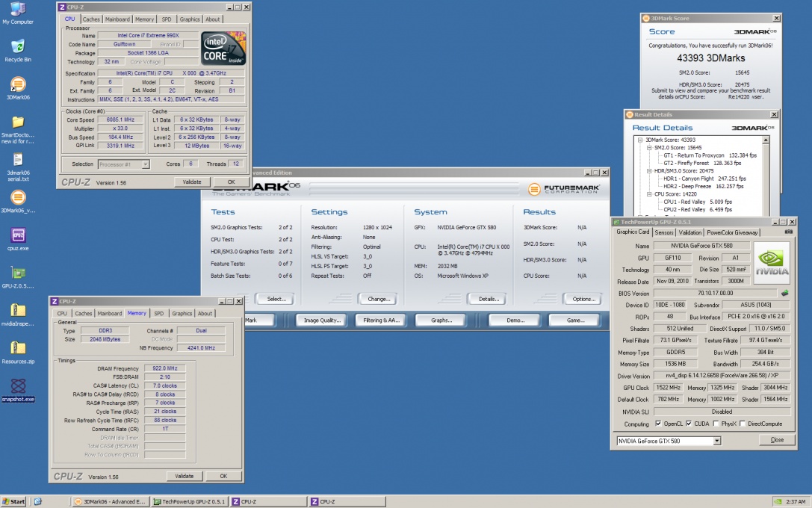
Task: Open the Resources.zip desktop file
Action: 18,349
